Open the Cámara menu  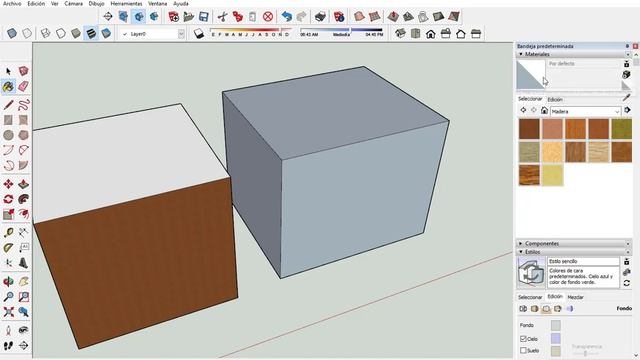[73, 3]
